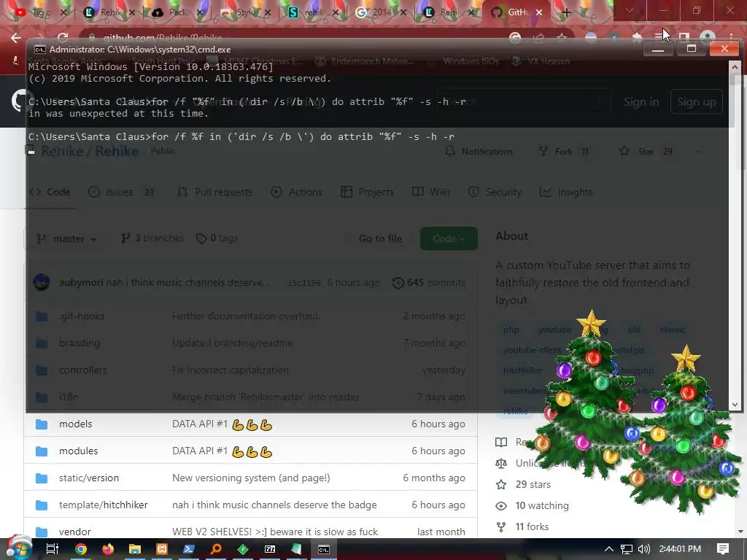
Task: Open the template/hitchhiker folder
Action: [x=104, y=505]
